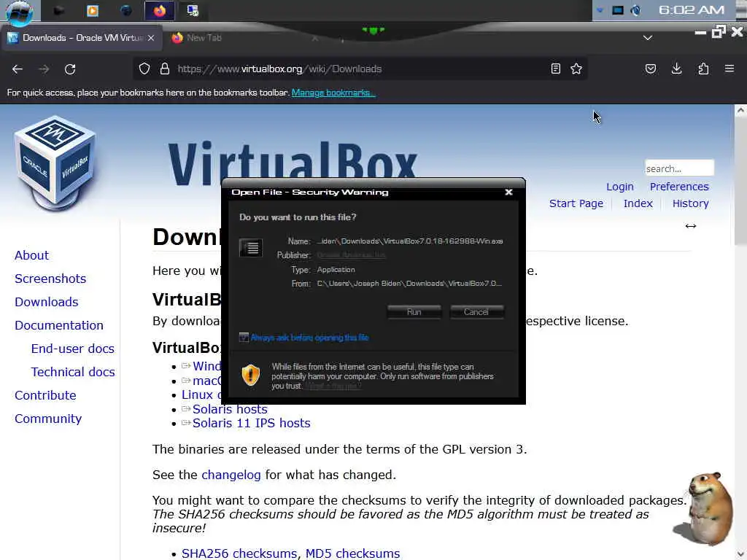
Task: Open the Firefox hamburger application menu
Action: [x=729, y=69]
